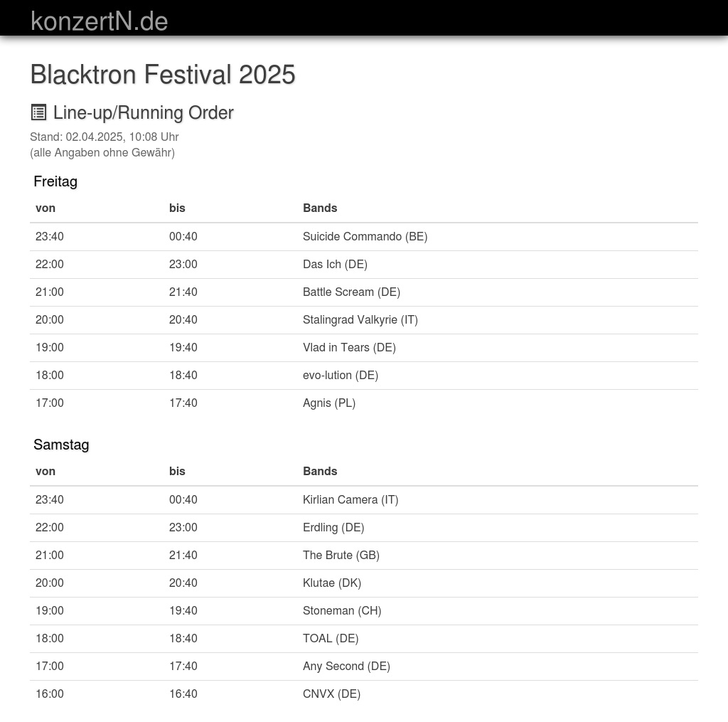Click the Freitag day heading
Image resolution: width=728 pixels, height=722 pixels.
(55, 181)
